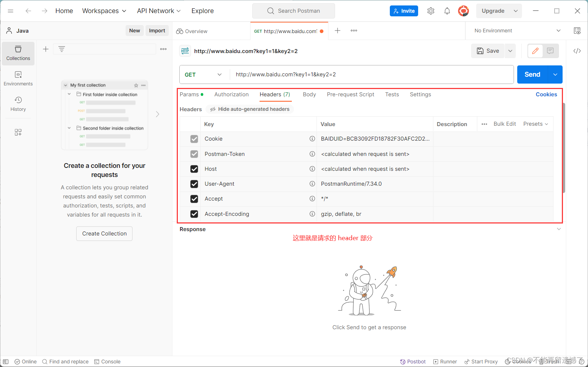This screenshot has width=588, height=367.
Task: Open Environments in the sidebar
Action: 18,79
